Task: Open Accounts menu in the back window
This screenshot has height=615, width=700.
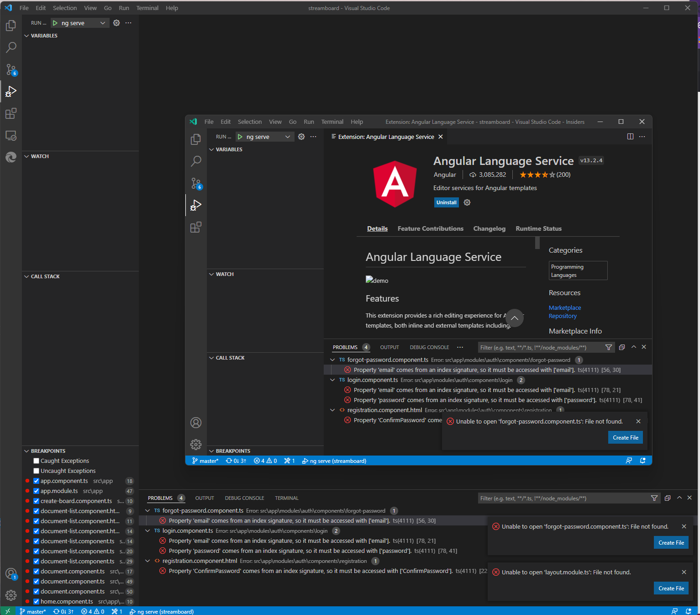Action: pos(11,574)
